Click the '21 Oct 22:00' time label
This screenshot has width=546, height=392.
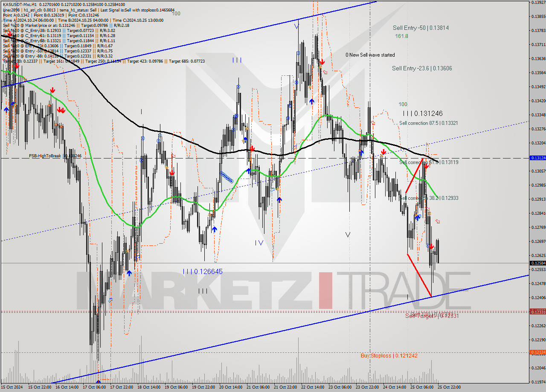pyautogui.click(x=285, y=387)
